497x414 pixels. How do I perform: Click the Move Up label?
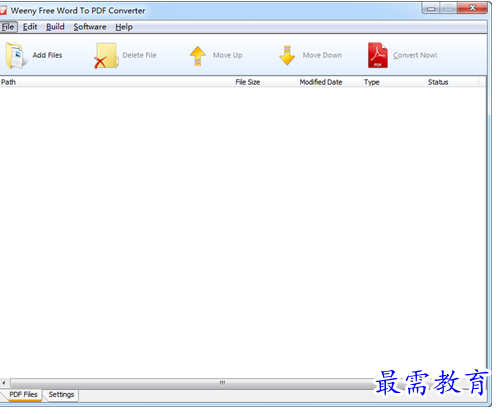227,55
